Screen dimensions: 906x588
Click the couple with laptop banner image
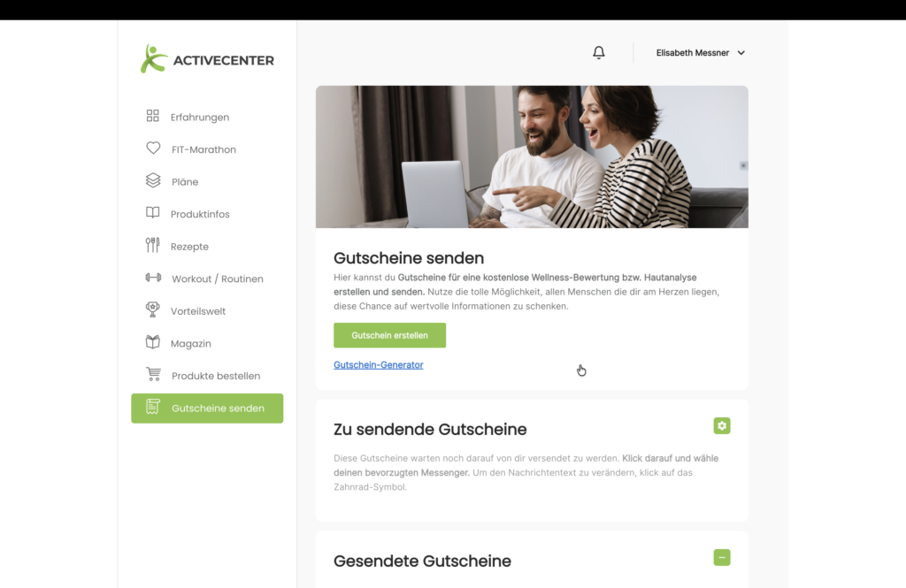pos(532,157)
